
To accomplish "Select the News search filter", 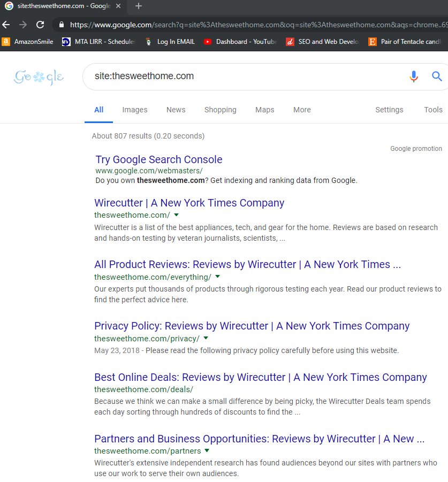I will click(176, 110).
